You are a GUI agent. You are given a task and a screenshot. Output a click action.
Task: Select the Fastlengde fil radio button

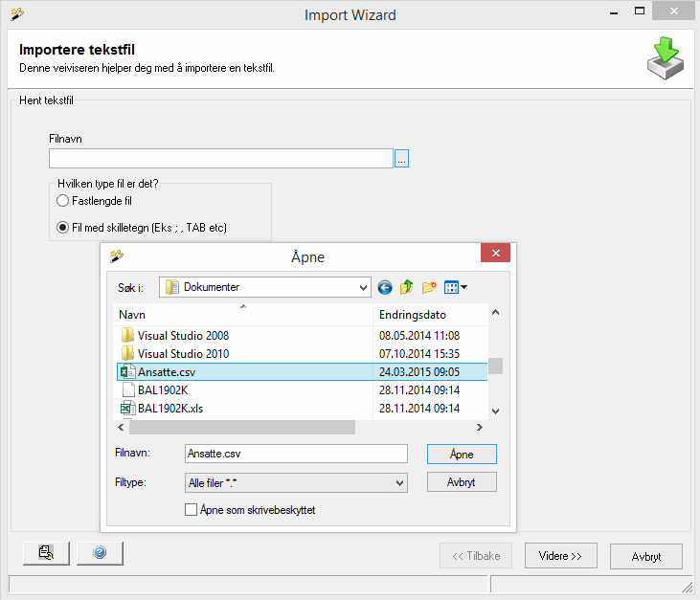tap(63, 201)
